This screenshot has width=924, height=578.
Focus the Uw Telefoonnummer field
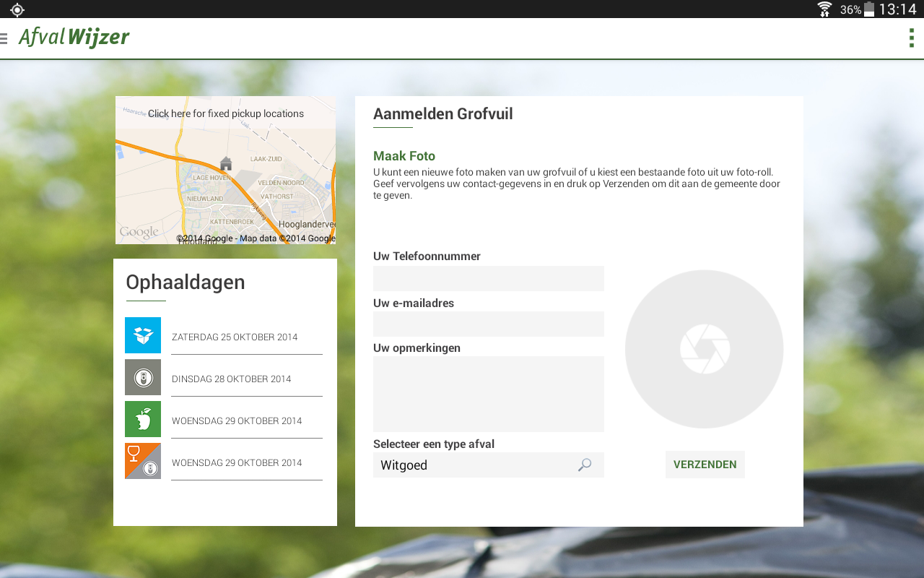click(x=489, y=278)
